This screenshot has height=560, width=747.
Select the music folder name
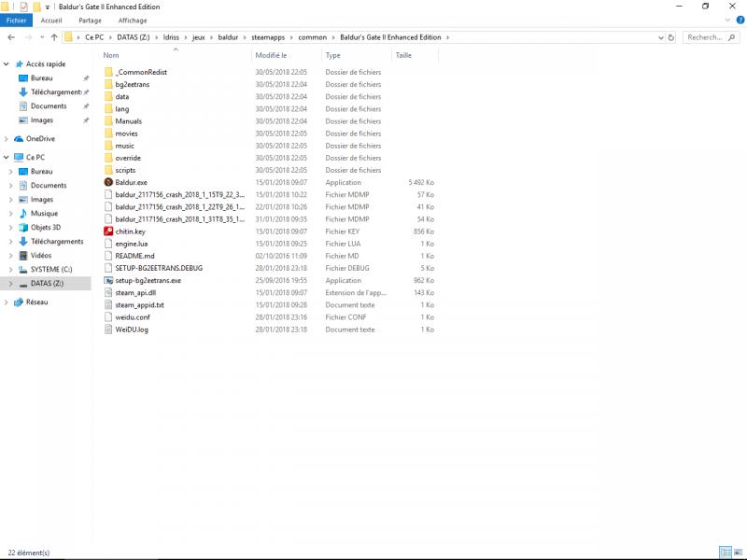point(124,146)
